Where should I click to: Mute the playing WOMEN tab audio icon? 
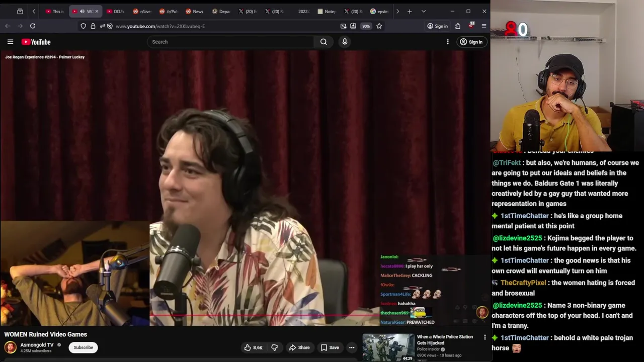coord(82,11)
